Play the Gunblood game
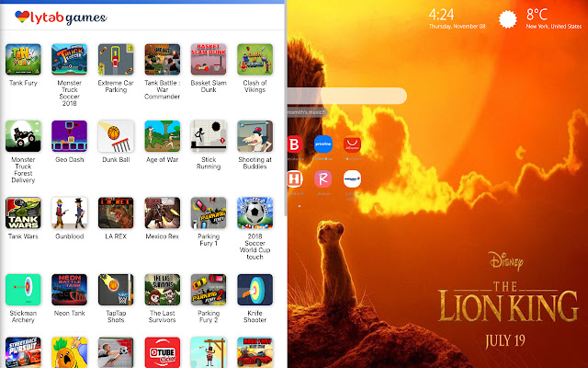The image size is (588, 368). pyautogui.click(x=70, y=213)
